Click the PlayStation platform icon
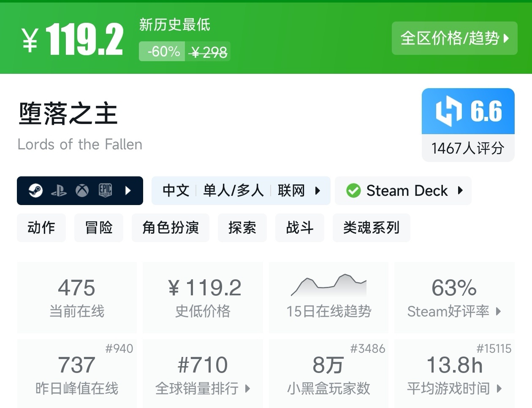The image size is (532, 408). [x=59, y=191]
